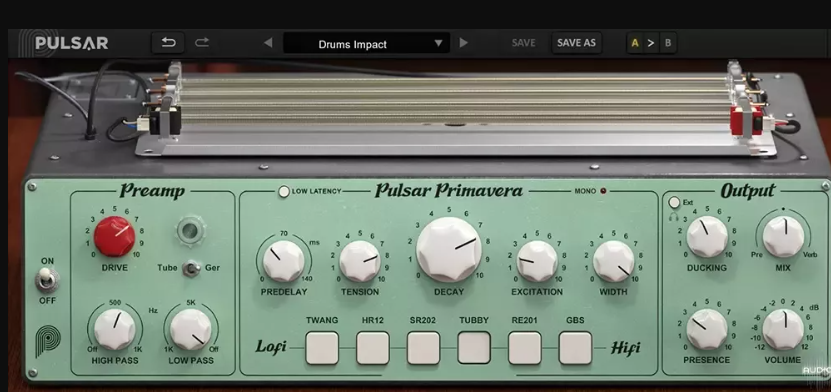Click the Lofi label
831x392 pixels.
(271, 348)
